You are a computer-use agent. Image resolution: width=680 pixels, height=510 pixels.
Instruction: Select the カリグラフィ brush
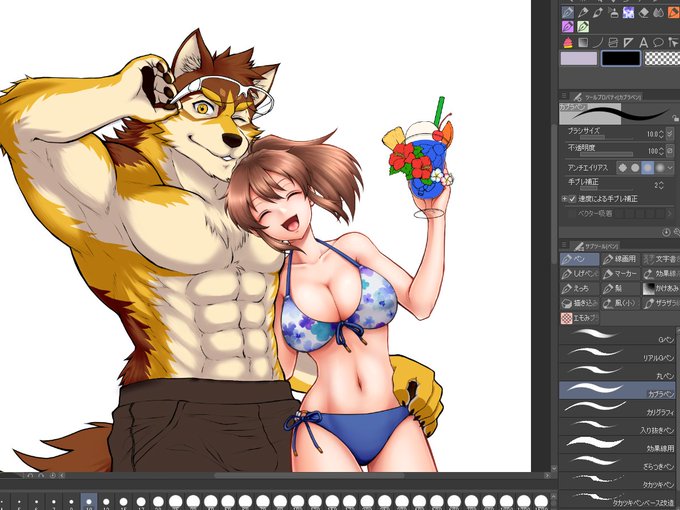[618, 409]
